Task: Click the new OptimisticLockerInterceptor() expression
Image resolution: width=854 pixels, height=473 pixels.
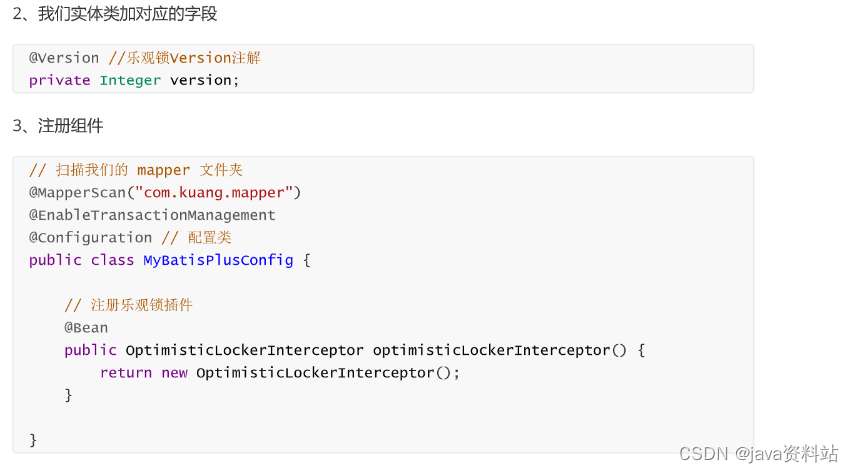Action: click(306, 373)
